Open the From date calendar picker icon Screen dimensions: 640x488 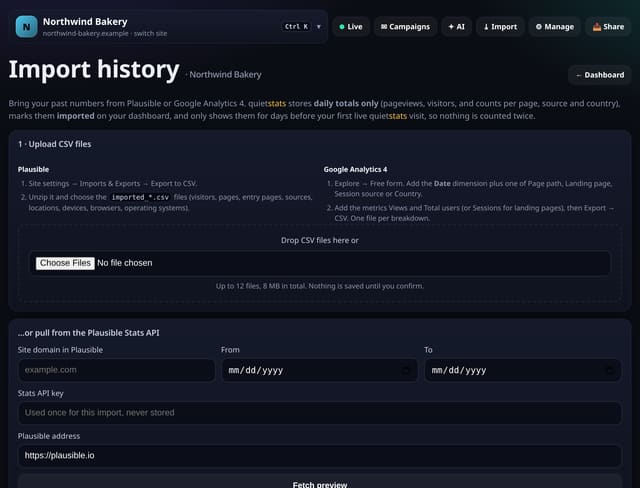pos(406,370)
